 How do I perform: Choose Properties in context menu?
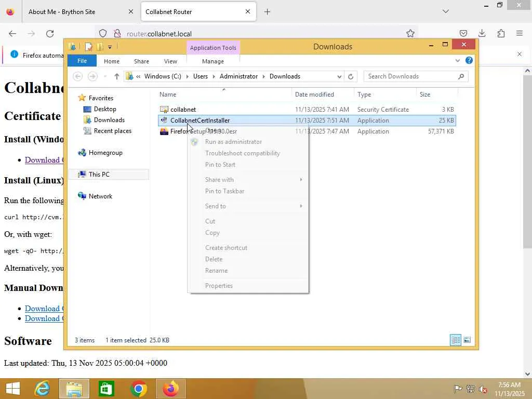tap(248, 286)
